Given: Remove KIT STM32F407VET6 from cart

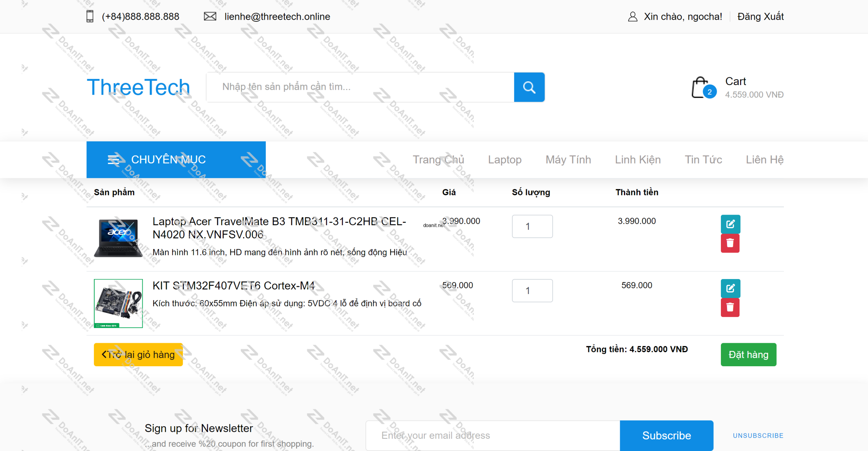Looking at the screenshot, I should [730, 308].
